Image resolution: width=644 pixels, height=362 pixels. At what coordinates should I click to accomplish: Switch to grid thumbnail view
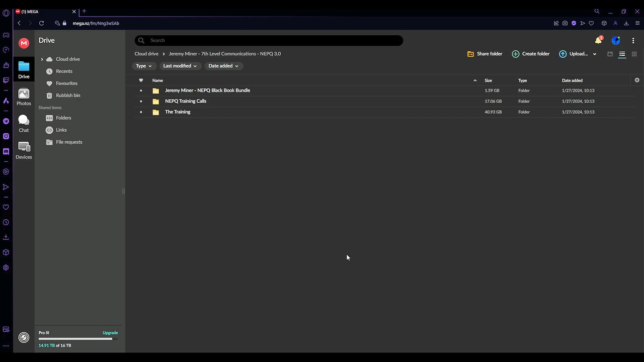(634, 54)
